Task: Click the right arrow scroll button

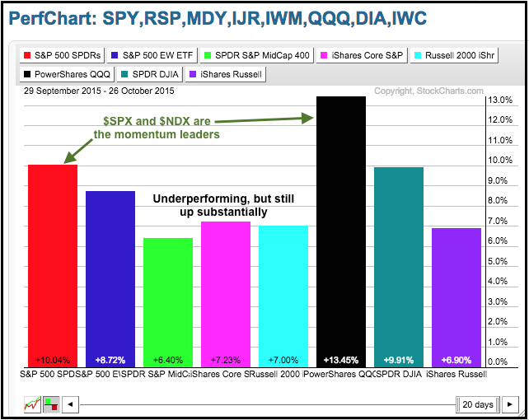Action: (510, 404)
